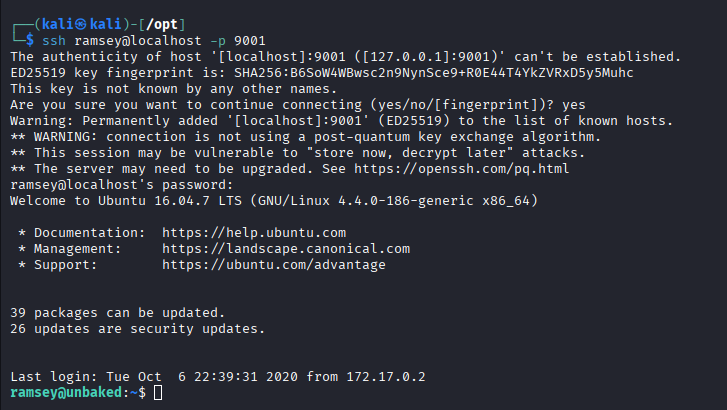Click the typed 'yes' answer
This screenshot has width=727, height=410.
point(574,104)
